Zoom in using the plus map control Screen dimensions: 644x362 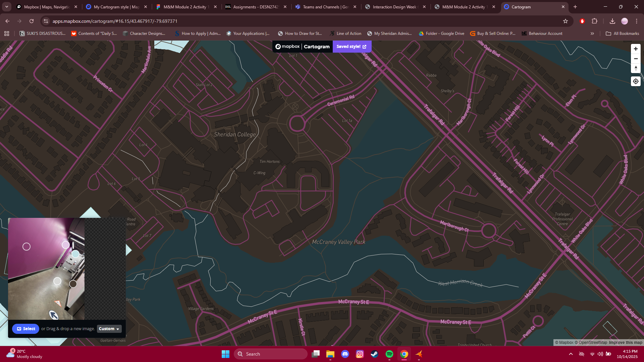(636, 49)
